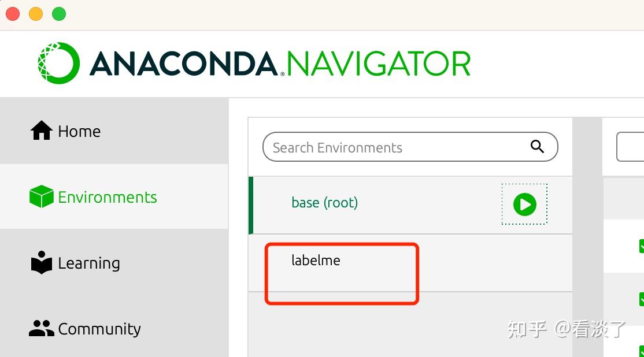This screenshot has width=644, height=357.
Task: Toggle the third package checkbox at right edge
Action: (641, 350)
